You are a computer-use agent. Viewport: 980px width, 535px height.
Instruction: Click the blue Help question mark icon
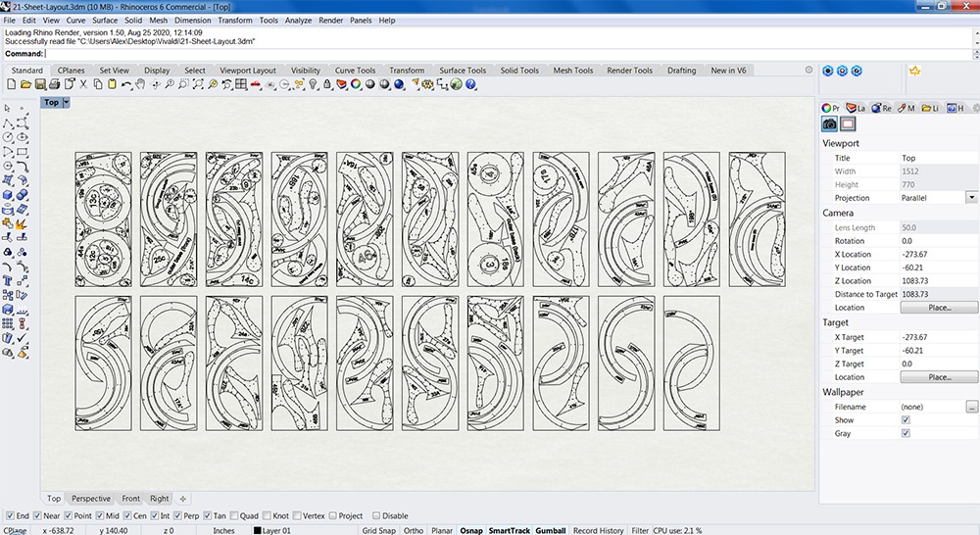470,85
